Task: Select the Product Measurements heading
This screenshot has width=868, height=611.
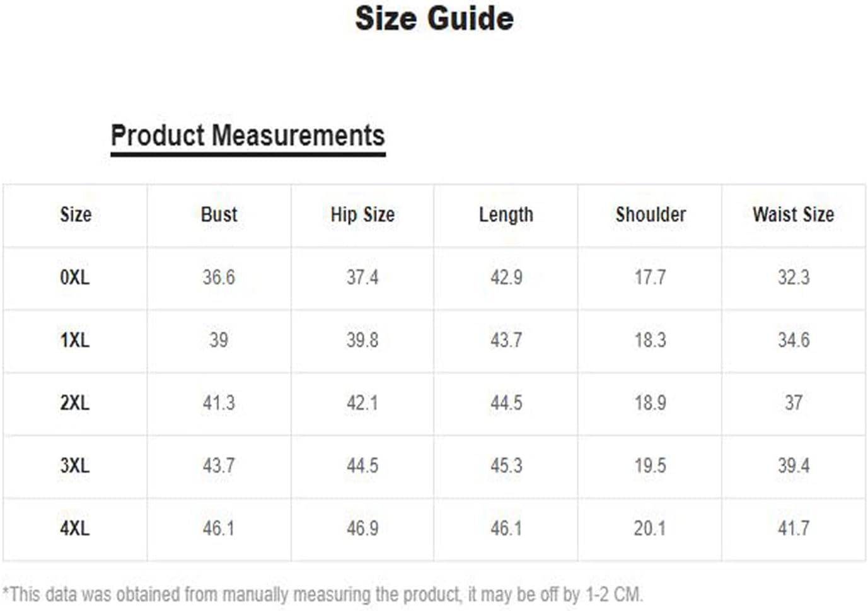Action: tap(248, 136)
